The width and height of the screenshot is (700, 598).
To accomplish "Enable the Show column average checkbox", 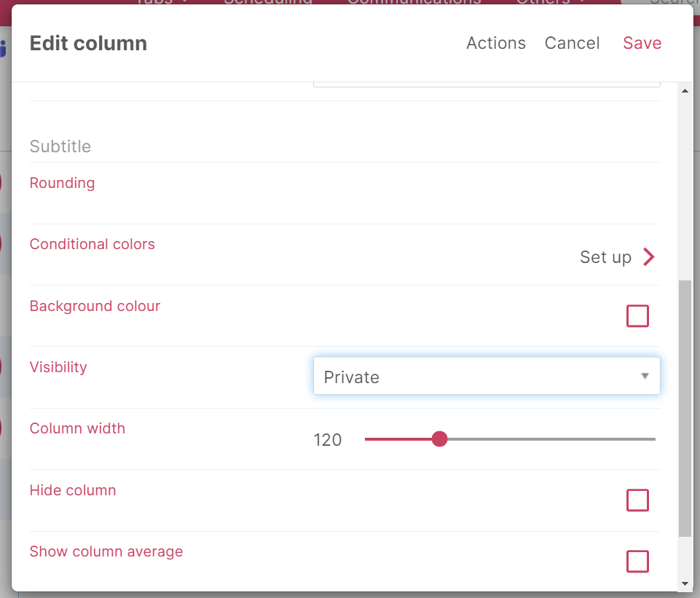I will (637, 562).
